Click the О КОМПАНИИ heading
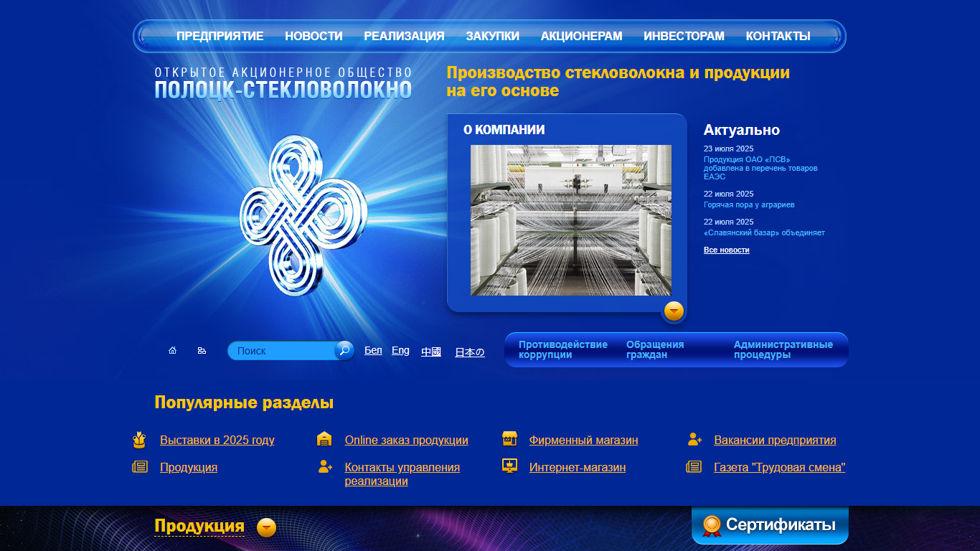 click(x=504, y=130)
